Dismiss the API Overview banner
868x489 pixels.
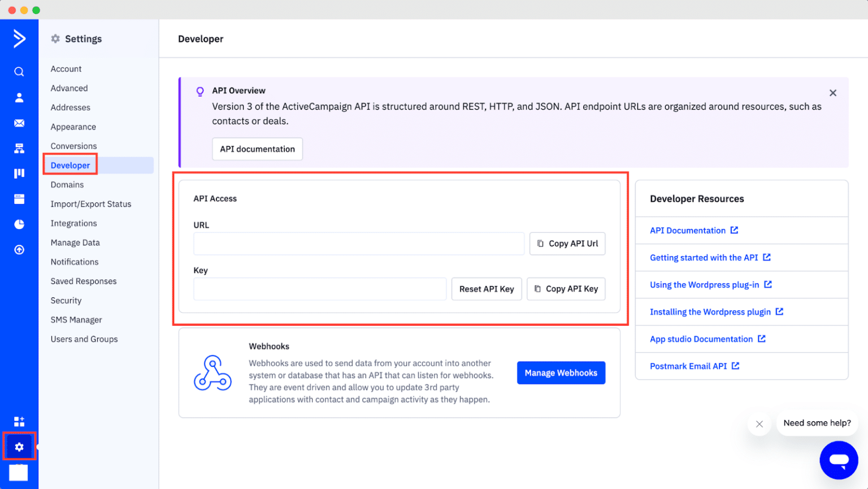click(832, 93)
